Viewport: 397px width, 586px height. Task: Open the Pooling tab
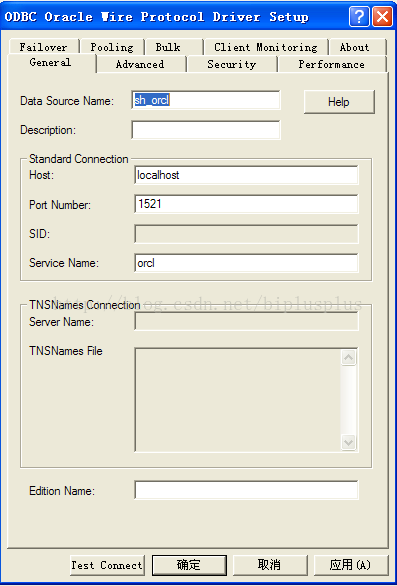point(112,47)
